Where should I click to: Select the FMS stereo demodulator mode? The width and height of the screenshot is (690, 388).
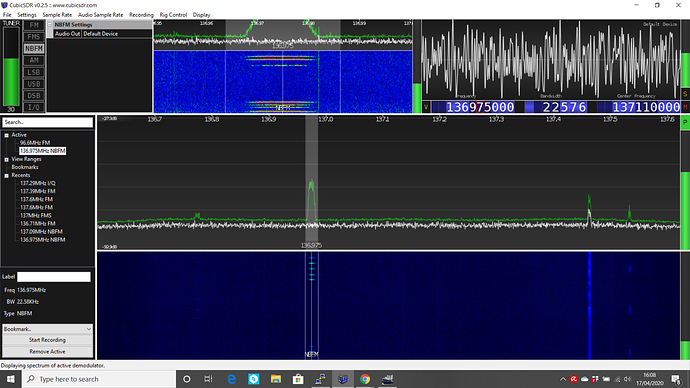(x=34, y=37)
